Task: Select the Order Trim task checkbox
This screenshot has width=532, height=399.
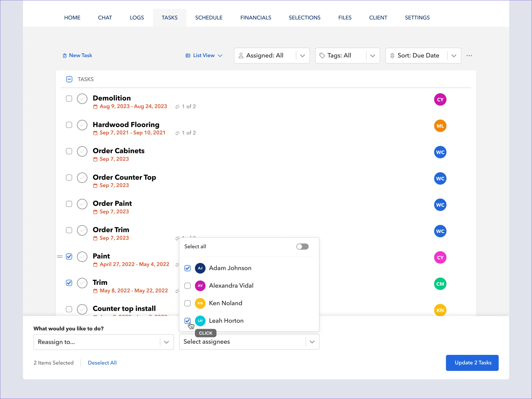Action: point(69,230)
